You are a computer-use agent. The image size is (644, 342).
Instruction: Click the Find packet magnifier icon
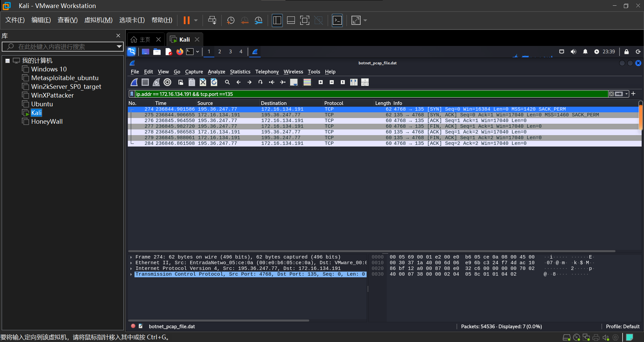(x=227, y=82)
